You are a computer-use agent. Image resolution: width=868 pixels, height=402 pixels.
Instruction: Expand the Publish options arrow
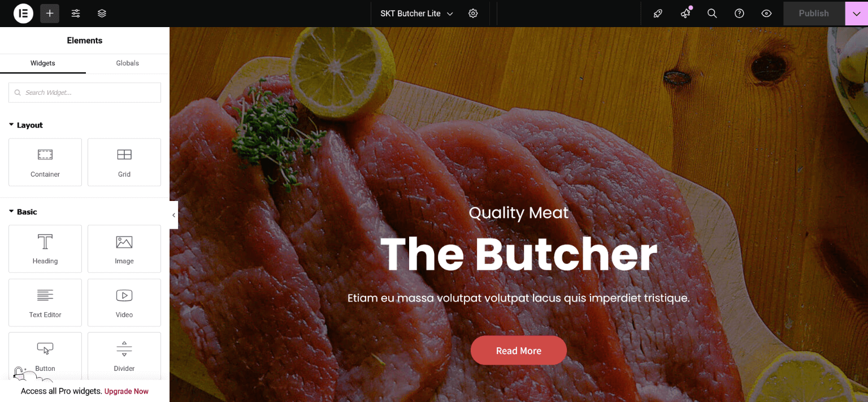(856, 14)
